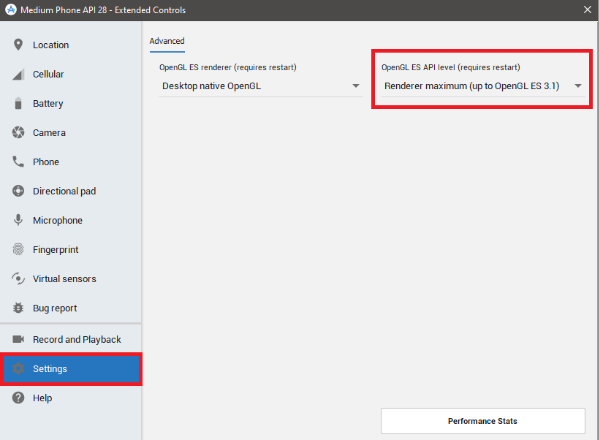Click the Help question mark icon
The width and height of the screenshot is (599, 440).
[x=18, y=398]
